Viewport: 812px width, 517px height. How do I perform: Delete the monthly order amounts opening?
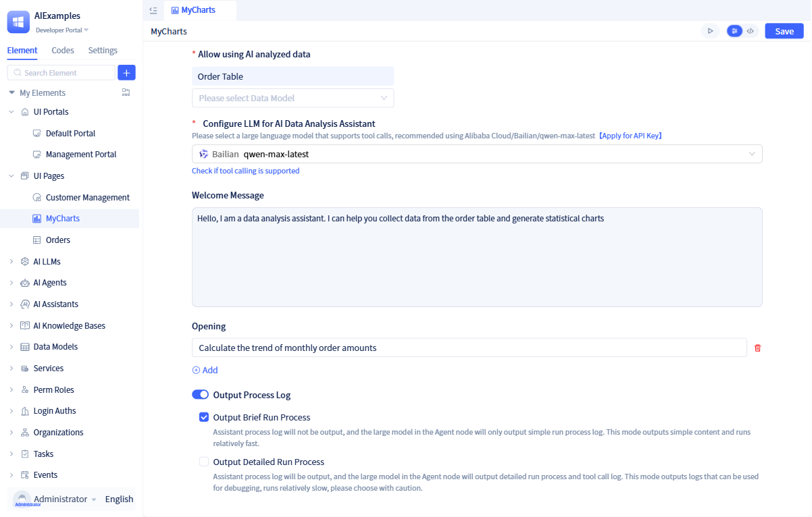pos(757,348)
